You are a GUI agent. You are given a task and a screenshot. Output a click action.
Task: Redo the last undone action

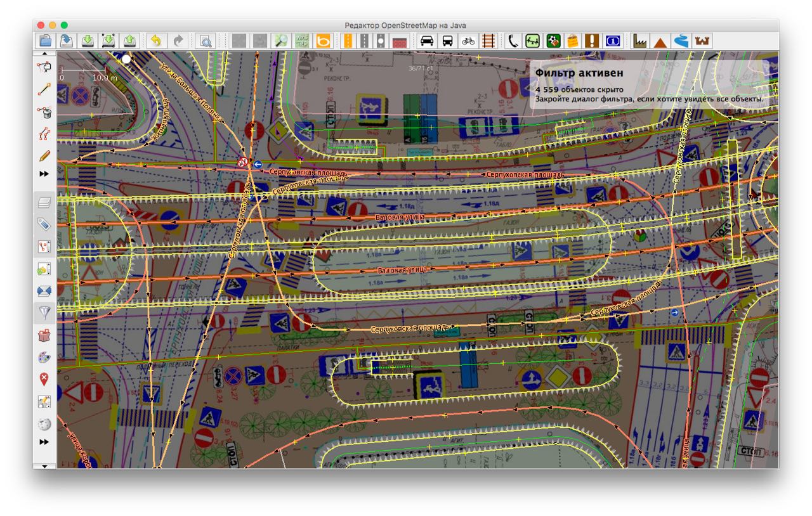(178, 41)
